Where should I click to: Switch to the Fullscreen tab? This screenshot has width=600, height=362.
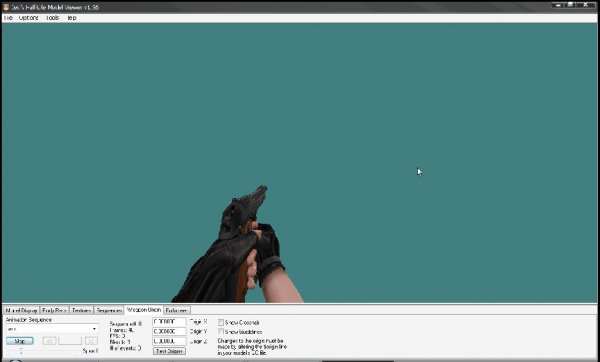pos(176,310)
